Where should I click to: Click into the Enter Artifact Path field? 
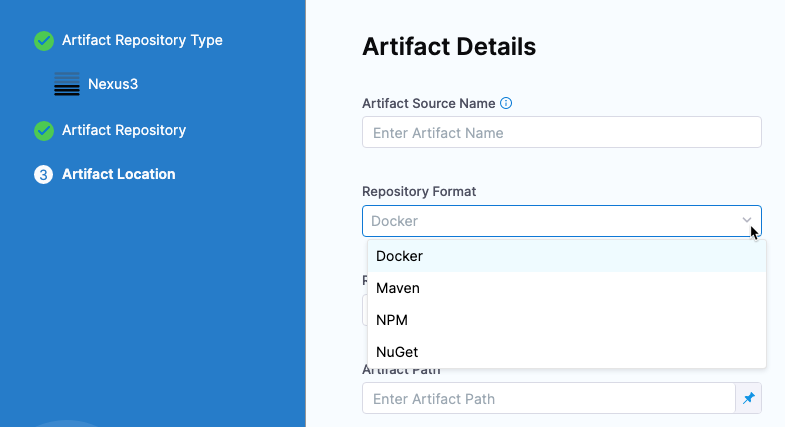[548, 398]
